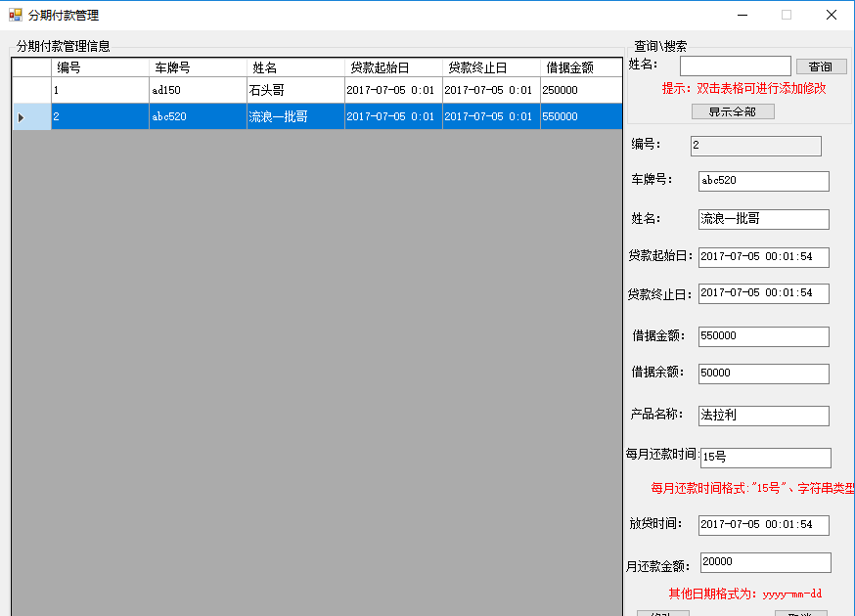
Task: Click the 放贷时间 date field
Action: coord(763,525)
